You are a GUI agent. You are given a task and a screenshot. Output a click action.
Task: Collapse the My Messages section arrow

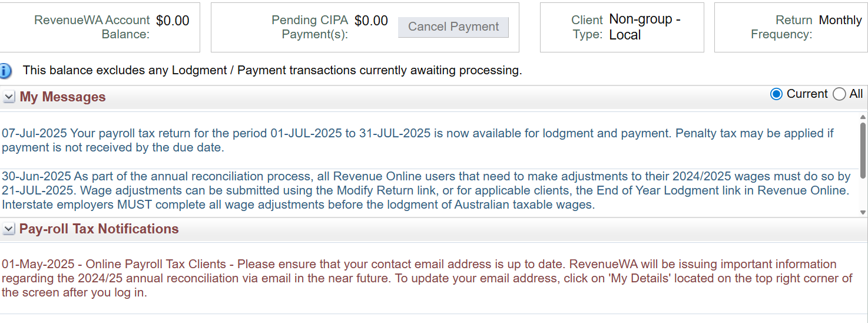tap(8, 97)
